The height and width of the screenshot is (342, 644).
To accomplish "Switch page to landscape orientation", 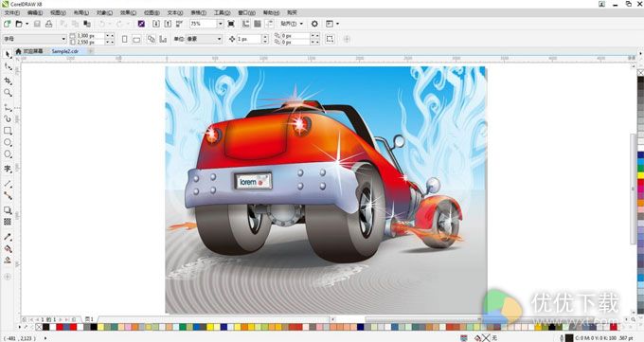I will [136, 39].
